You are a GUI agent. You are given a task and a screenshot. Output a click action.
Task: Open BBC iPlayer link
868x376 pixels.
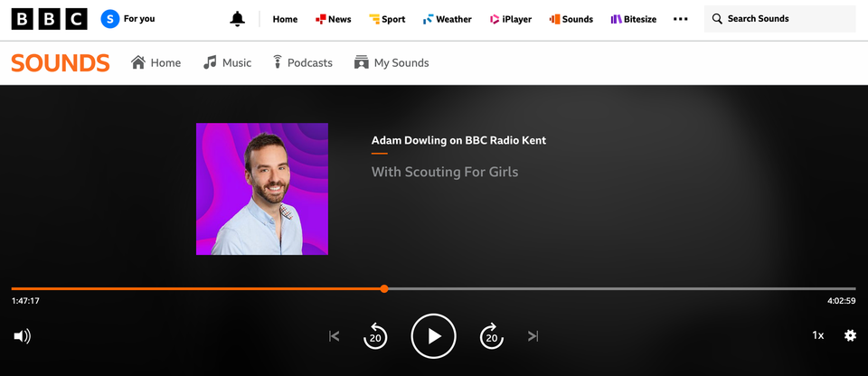[510, 19]
